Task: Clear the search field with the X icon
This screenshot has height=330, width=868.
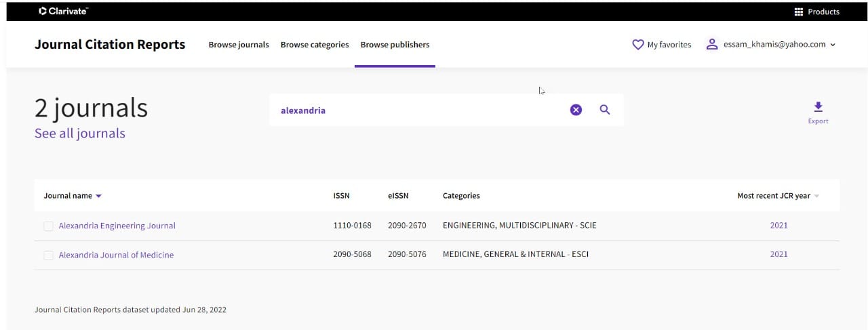Action: [576, 110]
